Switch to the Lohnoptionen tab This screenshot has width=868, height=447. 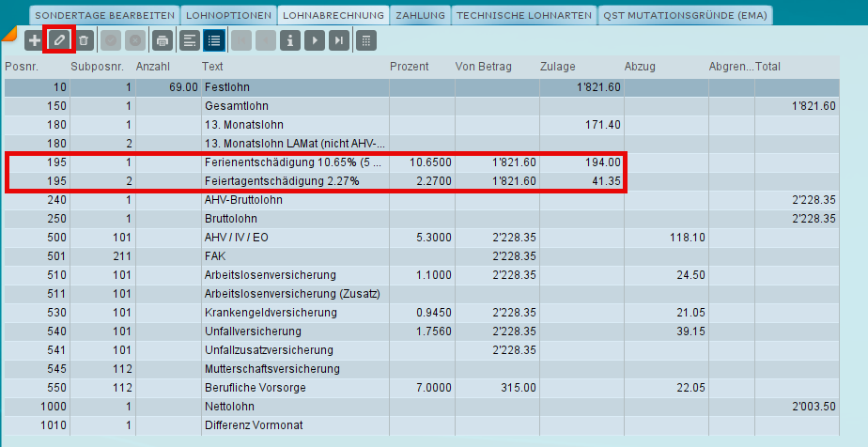pos(228,15)
